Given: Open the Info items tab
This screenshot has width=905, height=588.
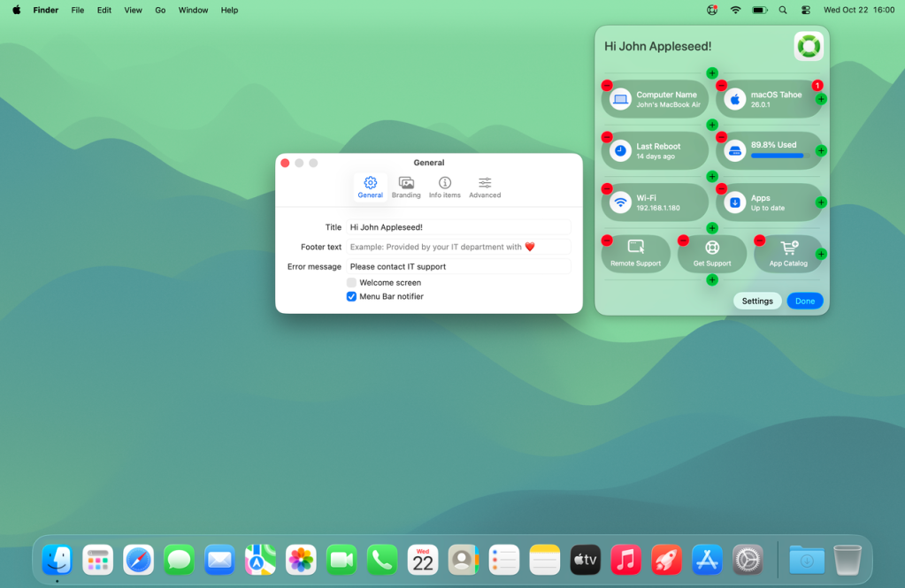Looking at the screenshot, I should tap(444, 187).
